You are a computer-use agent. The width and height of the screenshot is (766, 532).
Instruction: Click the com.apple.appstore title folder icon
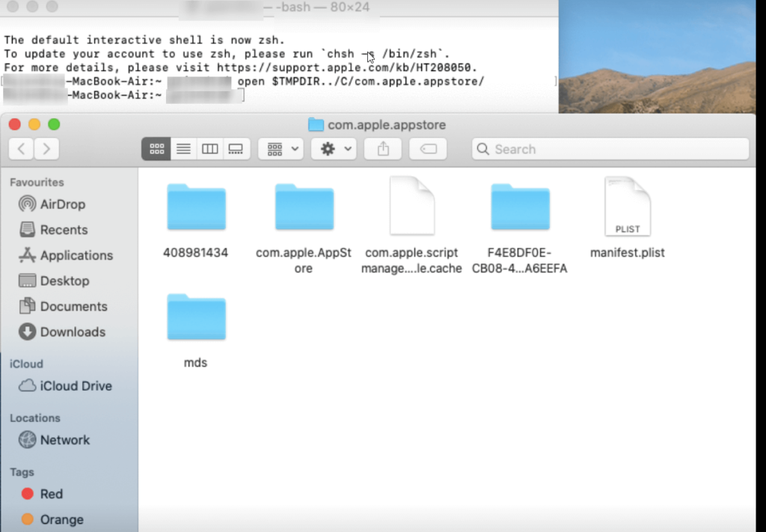click(x=316, y=124)
